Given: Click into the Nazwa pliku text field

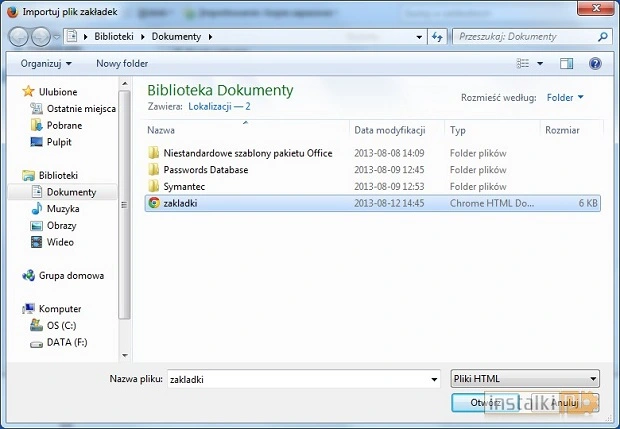Looking at the screenshot, I should point(298,379).
